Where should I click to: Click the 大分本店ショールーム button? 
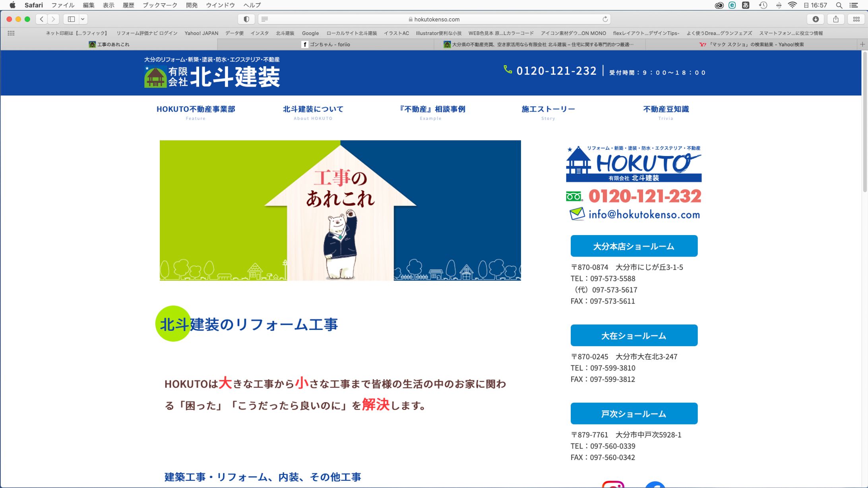634,246
